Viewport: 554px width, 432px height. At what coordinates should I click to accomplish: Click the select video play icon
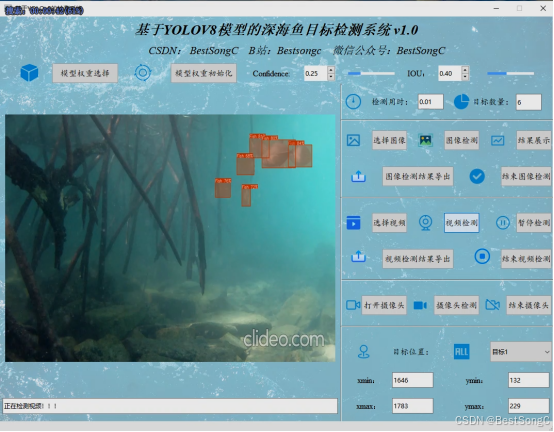353,223
